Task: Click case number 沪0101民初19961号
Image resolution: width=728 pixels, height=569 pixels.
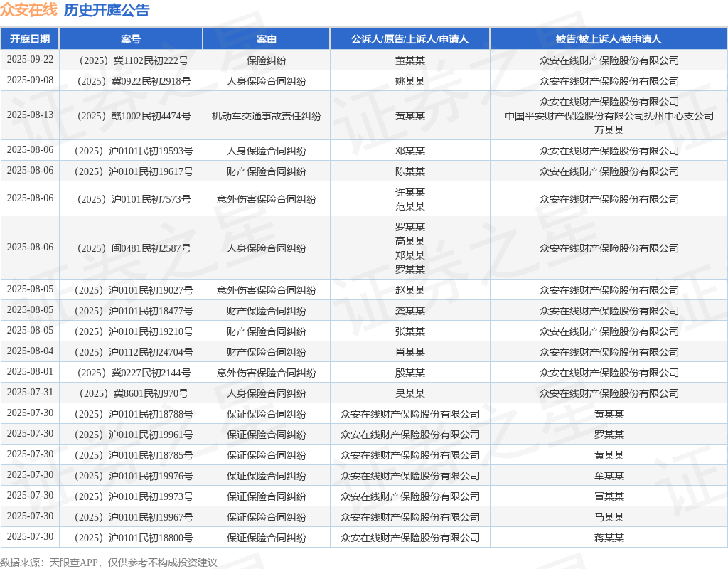Action: [x=134, y=435]
